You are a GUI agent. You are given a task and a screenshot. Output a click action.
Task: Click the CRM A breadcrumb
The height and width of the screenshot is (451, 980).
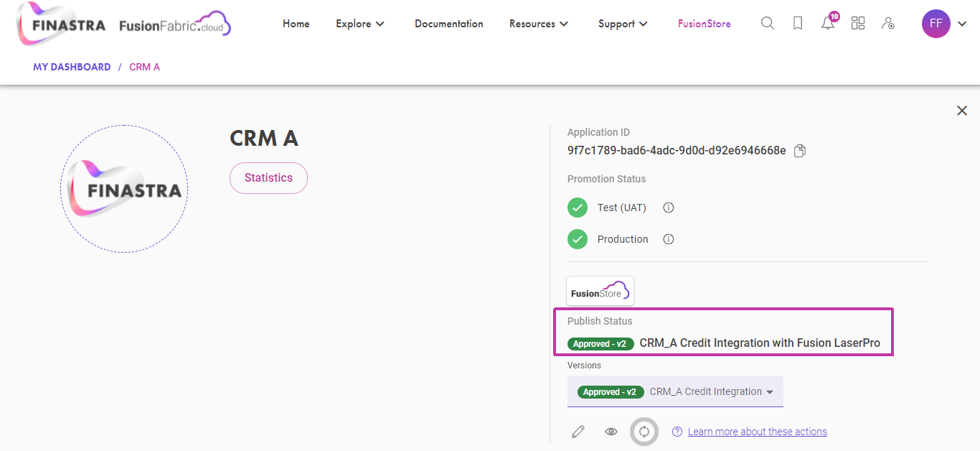point(144,67)
